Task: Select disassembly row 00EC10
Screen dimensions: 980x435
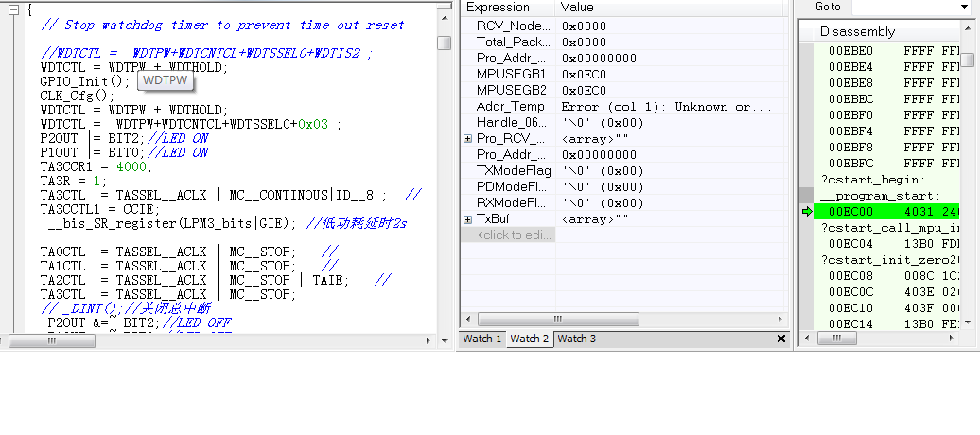Action: (x=887, y=308)
